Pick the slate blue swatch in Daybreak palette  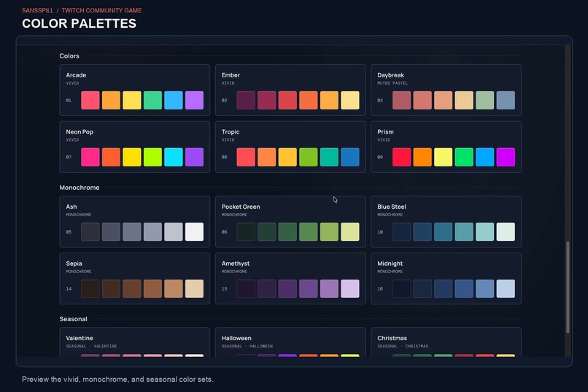506,100
